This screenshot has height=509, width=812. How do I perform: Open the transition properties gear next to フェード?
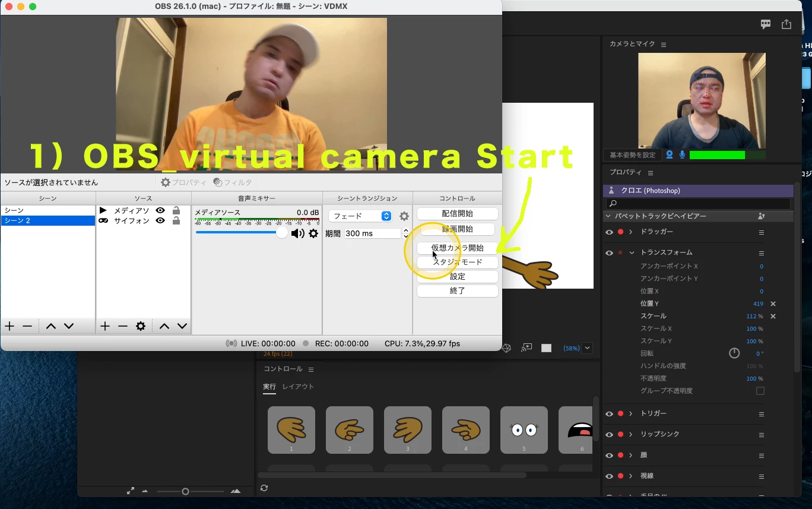click(x=404, y=216)
